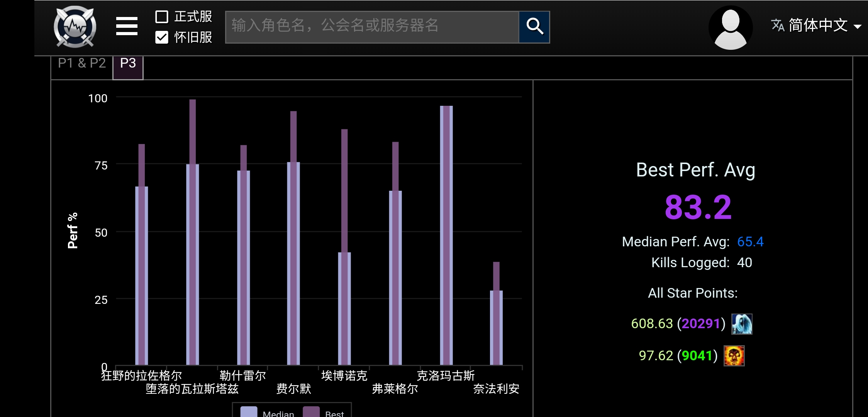Toggle both server filters via 正式服

(x=162, y=17)
